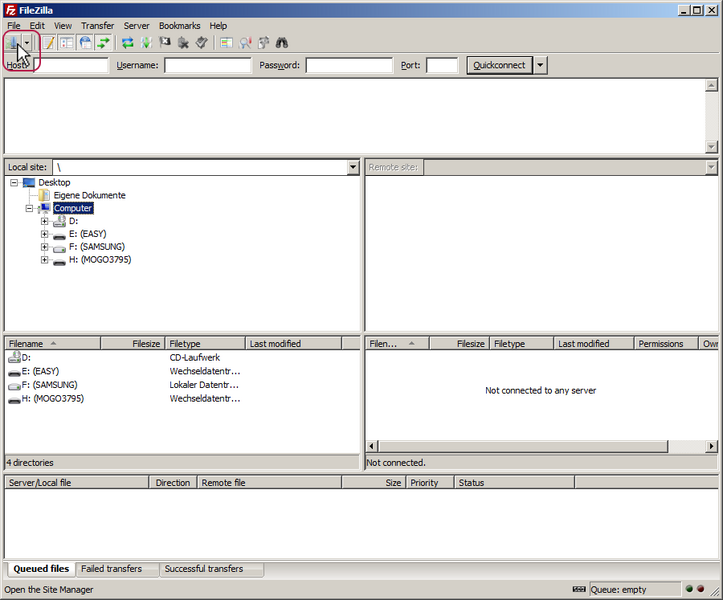Click the colored-rows list toolbar icon
The width and height of the screenshot is (723, 600).
(x=226, y=43)
